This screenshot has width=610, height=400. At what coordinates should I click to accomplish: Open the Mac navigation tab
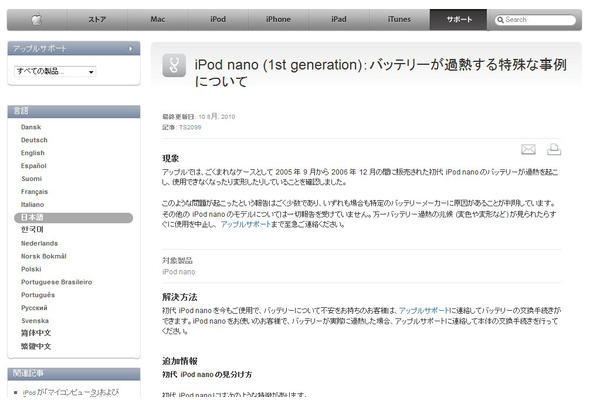158,19
